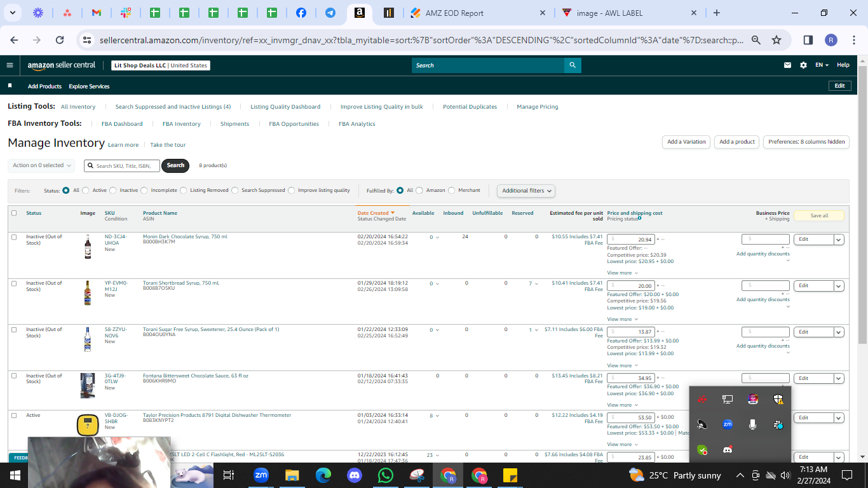Open the Manage Pricing tool
The width and height of the screenshot is (868, 488).
point(538,107)
